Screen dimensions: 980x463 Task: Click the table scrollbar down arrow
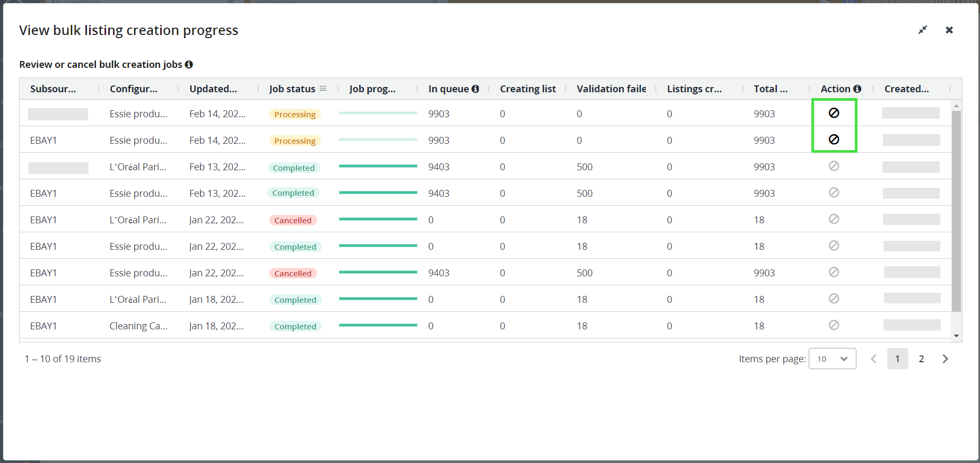pyautogui.click(x=956, y=335)
